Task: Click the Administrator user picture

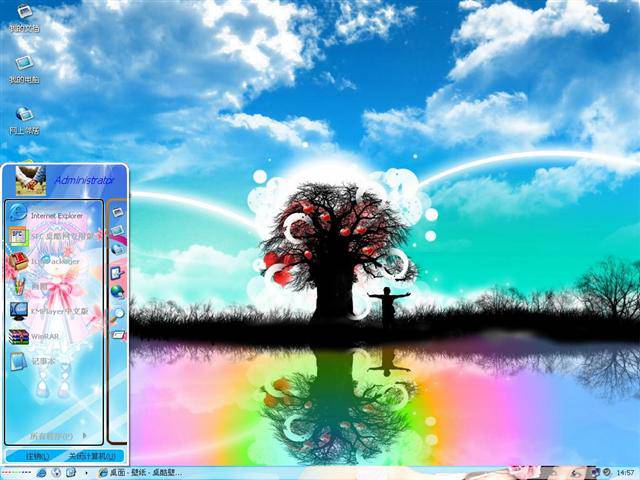Action: point(31,180)
